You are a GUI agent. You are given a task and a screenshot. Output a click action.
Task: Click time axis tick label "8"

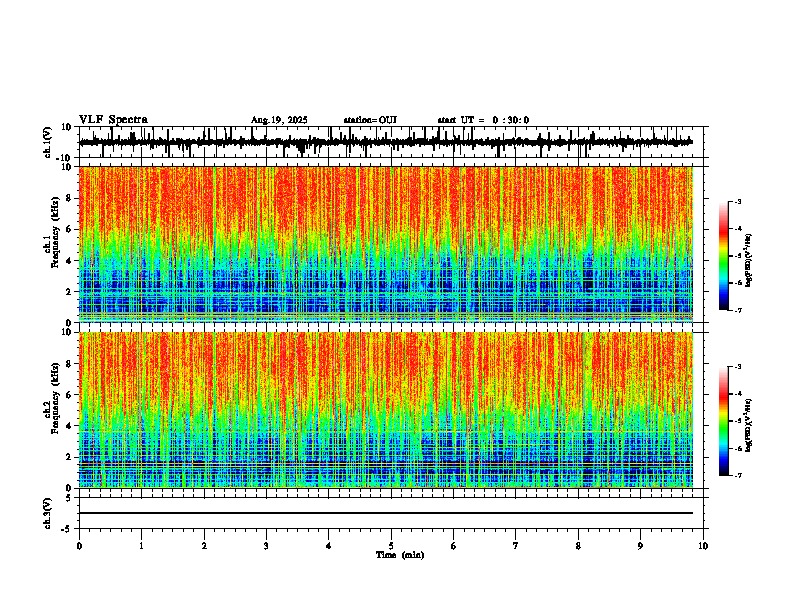pos(578,546)
